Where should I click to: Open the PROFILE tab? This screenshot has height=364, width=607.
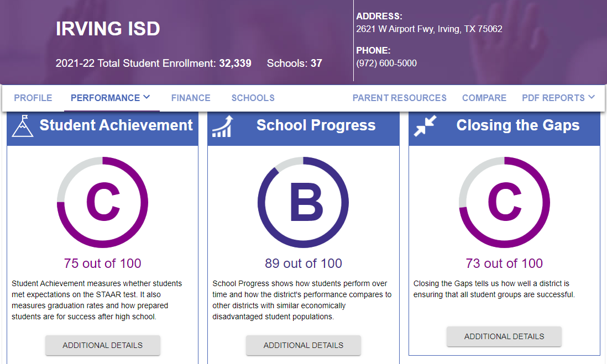[x=33, y=98]
